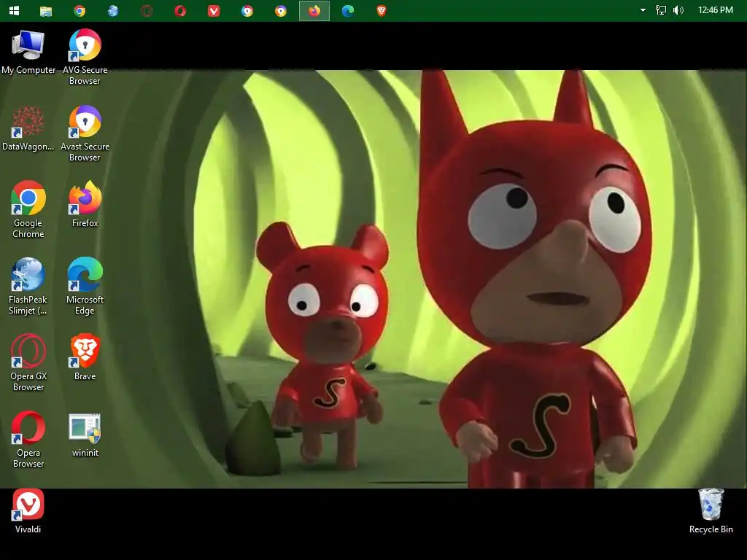Select the FlashPeak Slimjet desktop shortcut
Screen dimensions: 747x560
[x=28, y=287]
